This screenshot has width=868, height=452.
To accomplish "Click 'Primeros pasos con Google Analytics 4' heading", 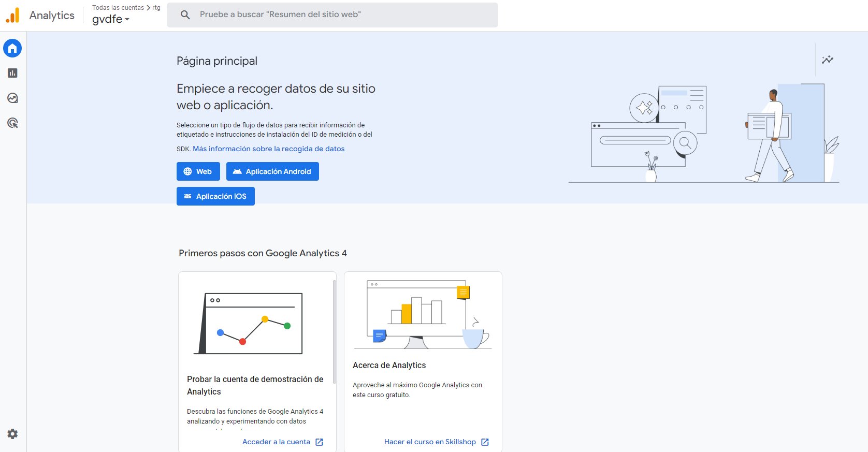I will coord(263,253).
